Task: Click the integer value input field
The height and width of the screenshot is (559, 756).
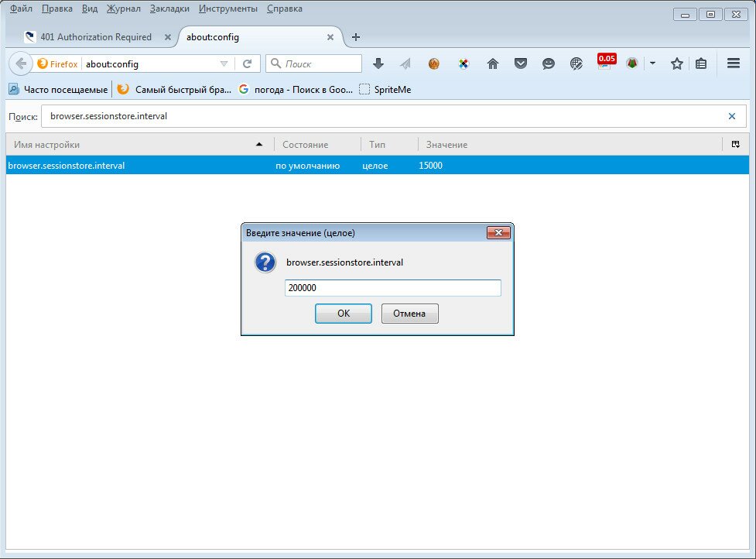Action: coord(392,288)
